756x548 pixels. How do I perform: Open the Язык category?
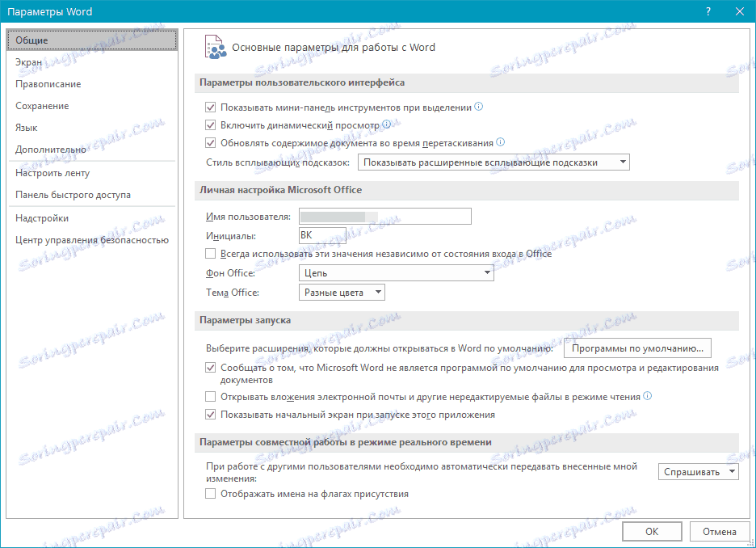click(91, 128)
